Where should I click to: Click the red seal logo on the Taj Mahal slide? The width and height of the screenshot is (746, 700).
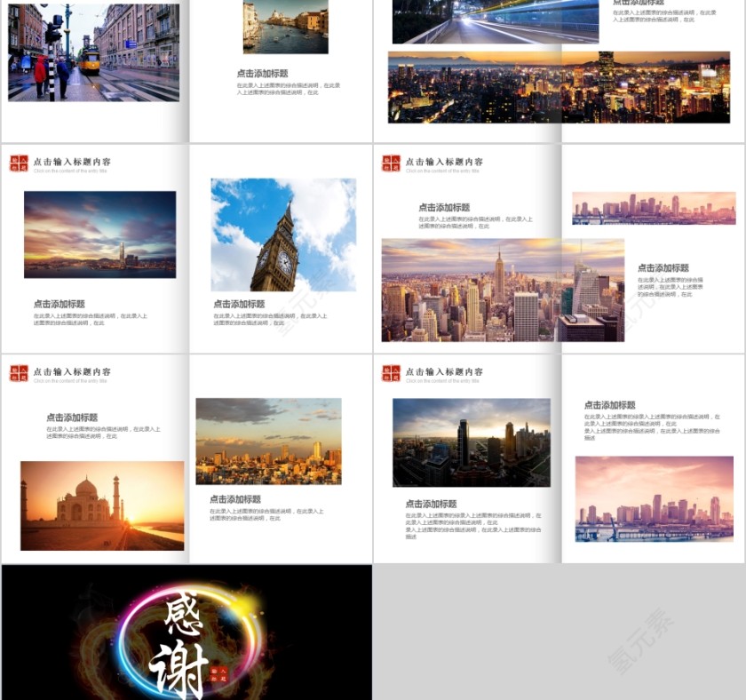[x=19, y=372]
